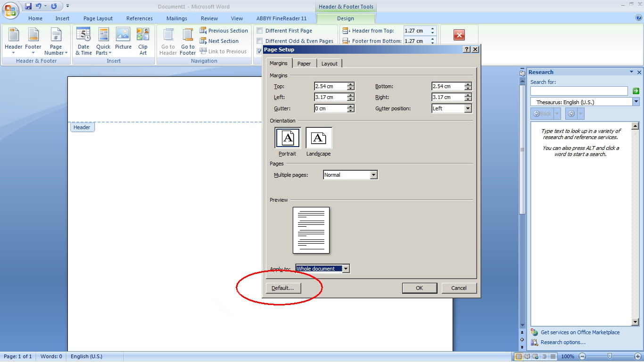Click the Header from Top spinner arrows
The width and height of the screenshot is (644, 362).
[432, 31]
